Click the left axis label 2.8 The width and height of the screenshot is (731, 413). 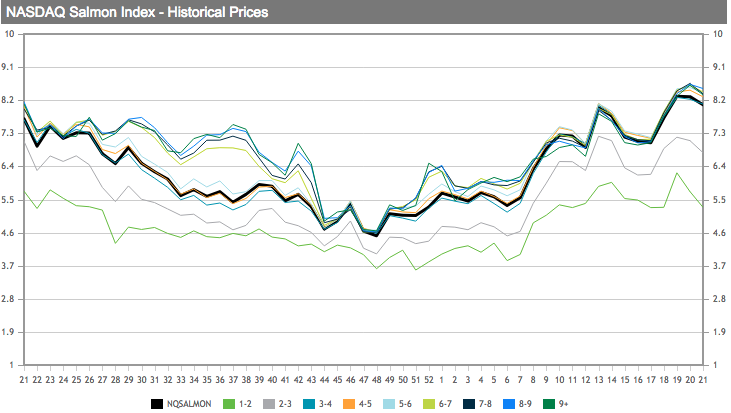(8, 299)
